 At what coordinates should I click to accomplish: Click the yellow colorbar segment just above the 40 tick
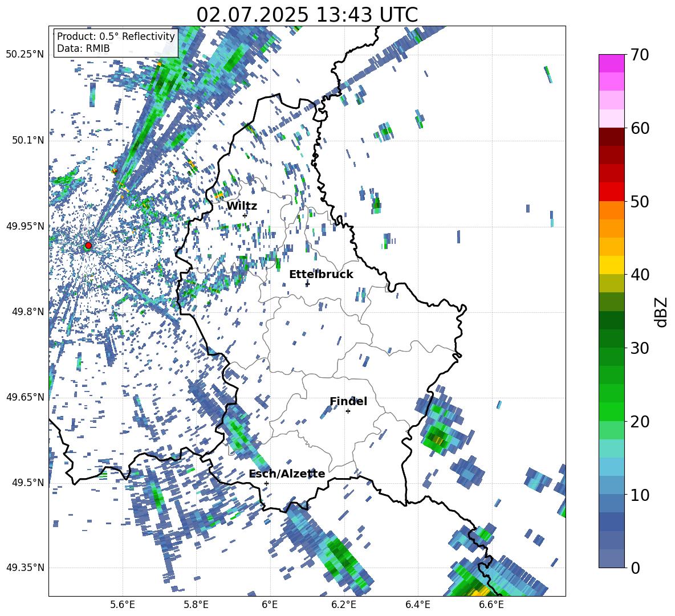tap(612, 265)
